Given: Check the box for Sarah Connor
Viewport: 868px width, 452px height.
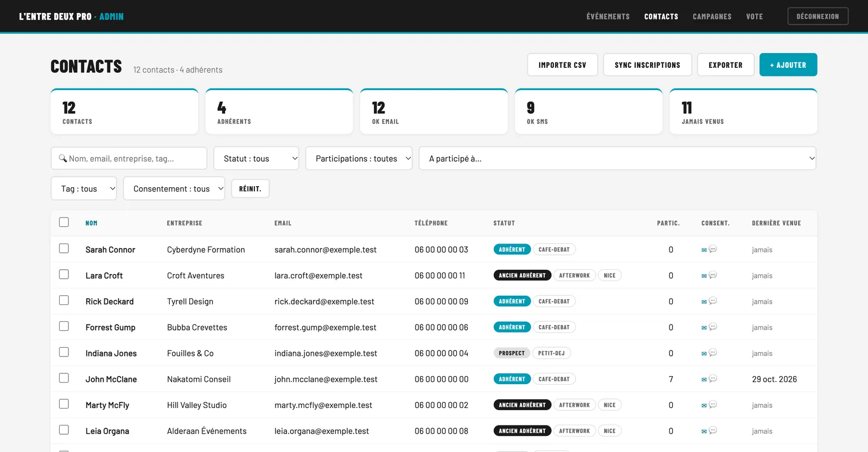Looking at the screenshot, I should 64,248.
